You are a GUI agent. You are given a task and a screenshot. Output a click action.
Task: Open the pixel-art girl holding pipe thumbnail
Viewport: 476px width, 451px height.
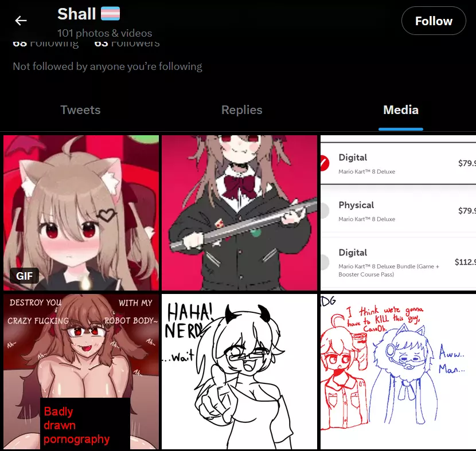(239, 213)
